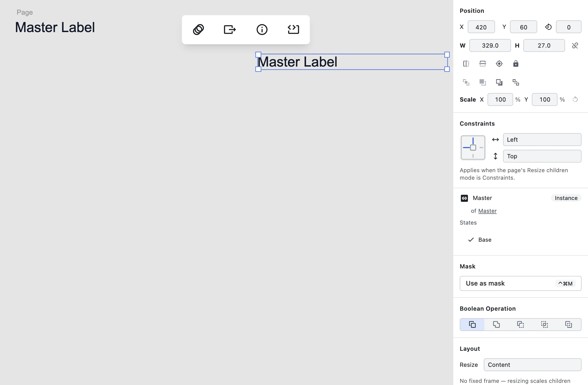Click the fourth arrange order icon
Viewport: 588px width, 385px height.
coord(516,82)
